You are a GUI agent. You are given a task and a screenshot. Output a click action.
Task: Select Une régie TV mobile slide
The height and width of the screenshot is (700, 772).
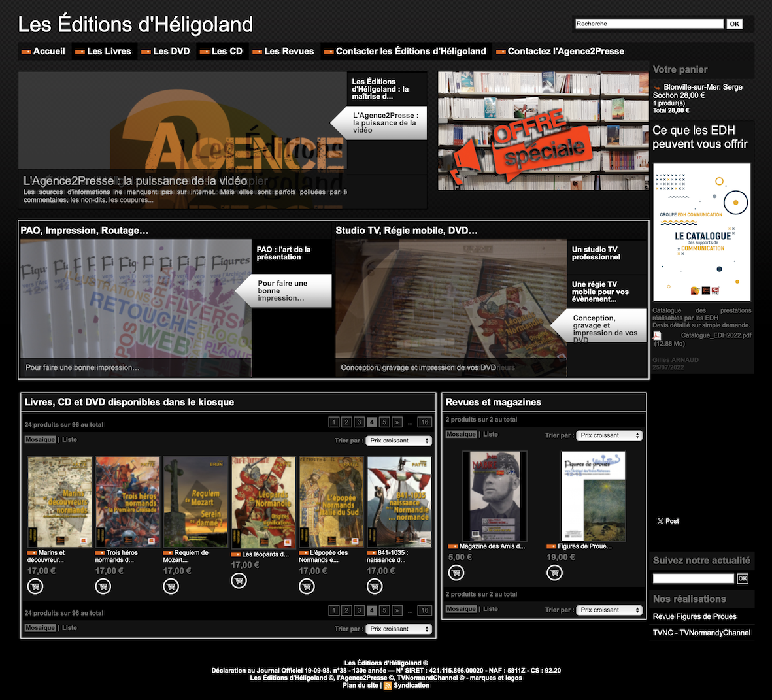[607, 292]
